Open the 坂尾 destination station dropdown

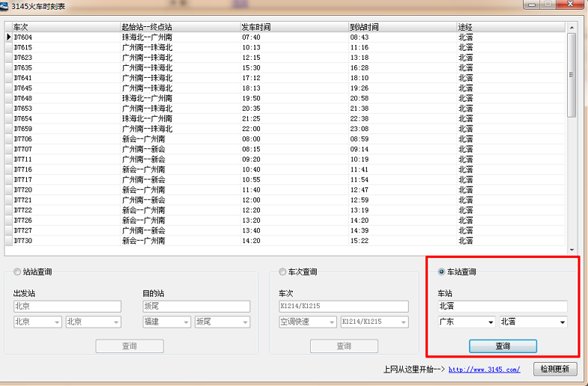[x=223, y=322]
